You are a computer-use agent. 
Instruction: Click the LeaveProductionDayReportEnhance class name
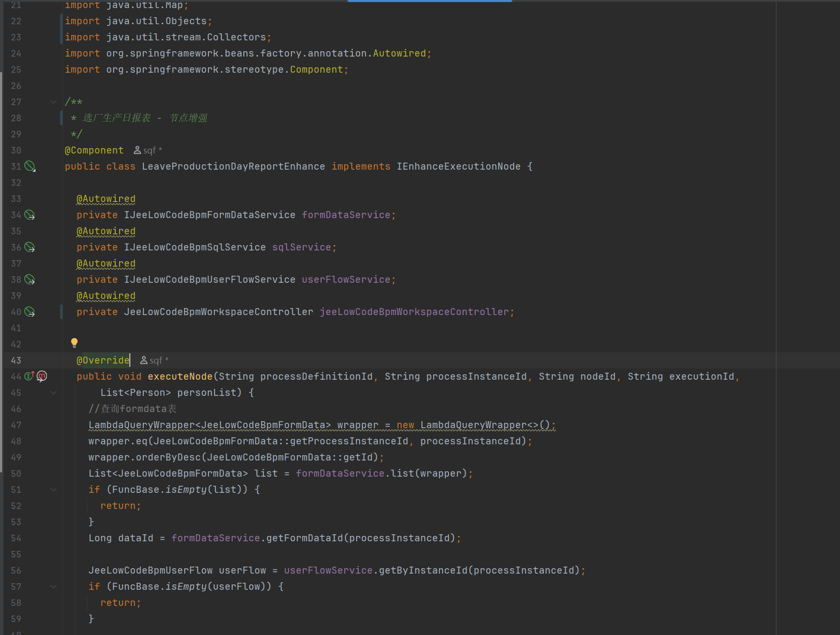[x=233, y=166]
